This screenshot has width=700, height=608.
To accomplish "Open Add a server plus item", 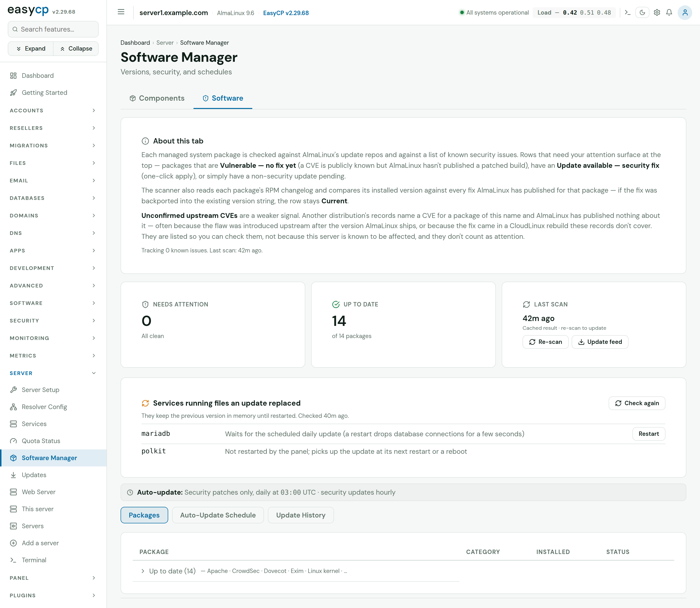I will tap(53, 543).
